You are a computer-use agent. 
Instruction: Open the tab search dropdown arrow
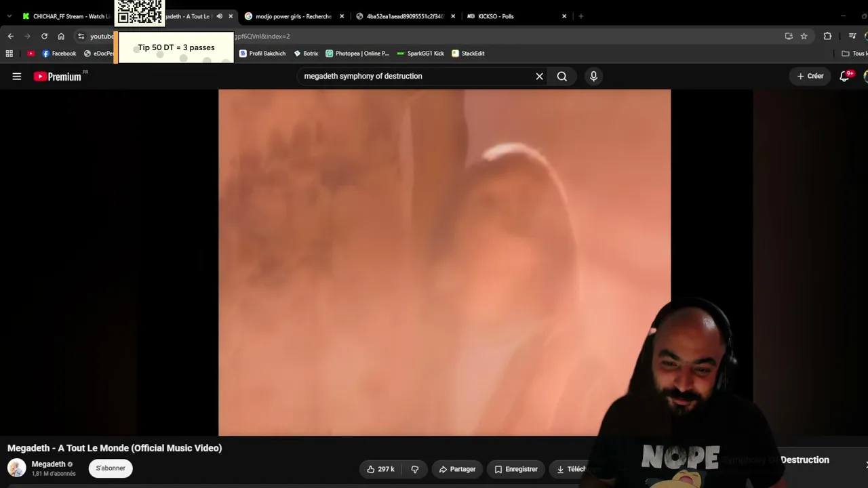[x=9, y=16]
